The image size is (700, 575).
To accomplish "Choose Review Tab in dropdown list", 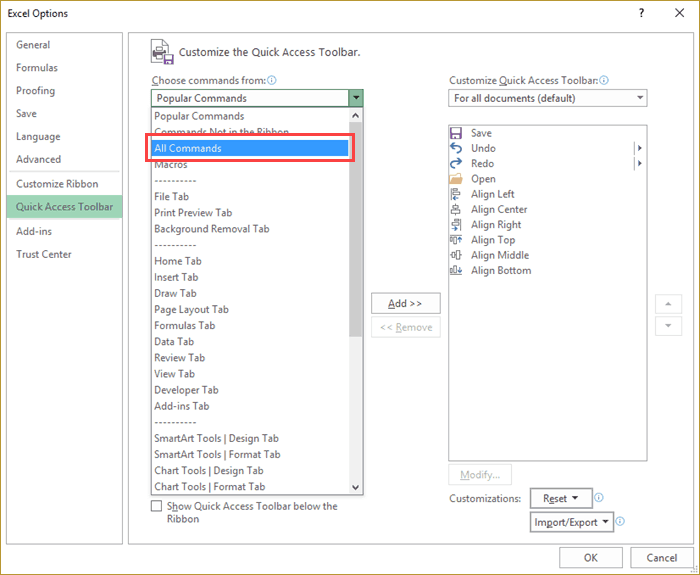I will (250, 358).
